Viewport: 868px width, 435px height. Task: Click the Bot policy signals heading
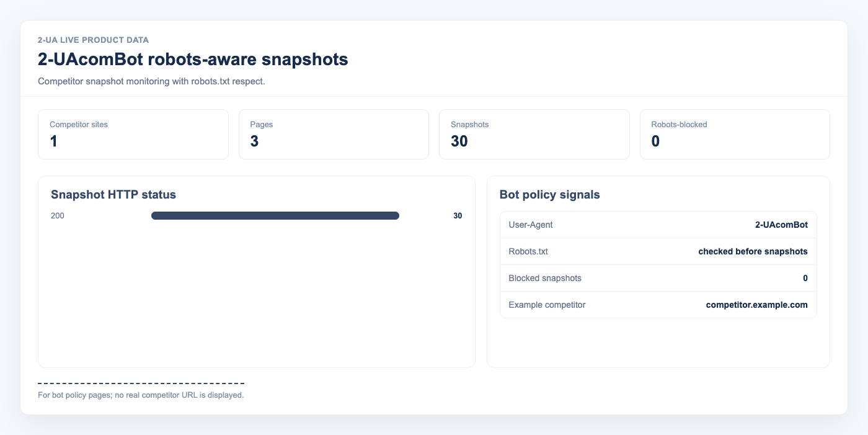pyautogui.click(x=549, y=195)
